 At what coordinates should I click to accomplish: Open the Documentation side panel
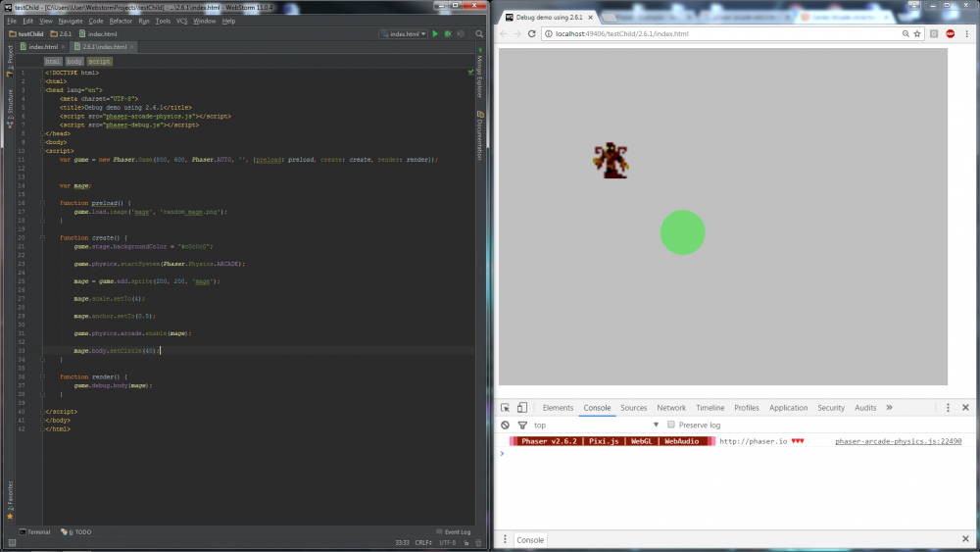pyautogui.click(x=480, y=135)
